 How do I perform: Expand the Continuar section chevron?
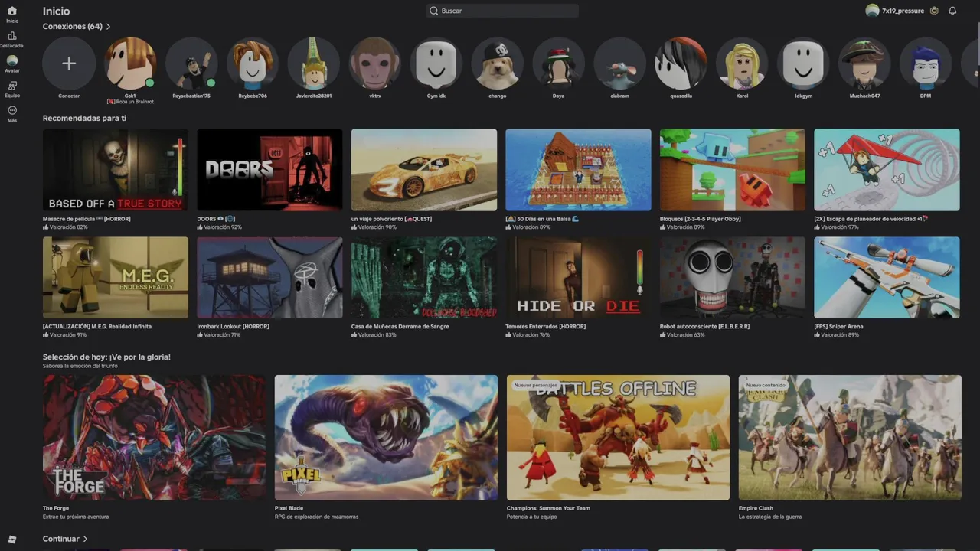(x=85, y=539)
